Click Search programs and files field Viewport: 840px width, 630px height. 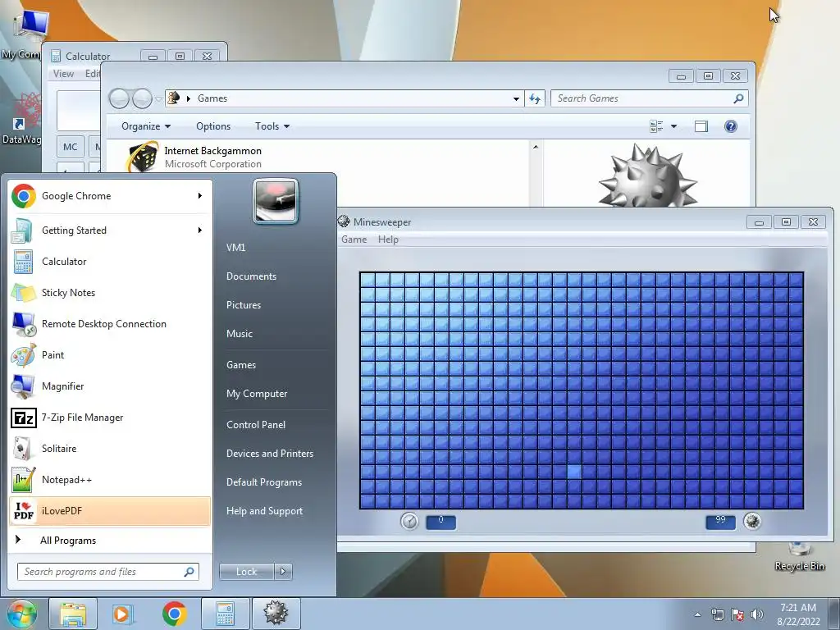pyautogui.click(x=102, y=572)
